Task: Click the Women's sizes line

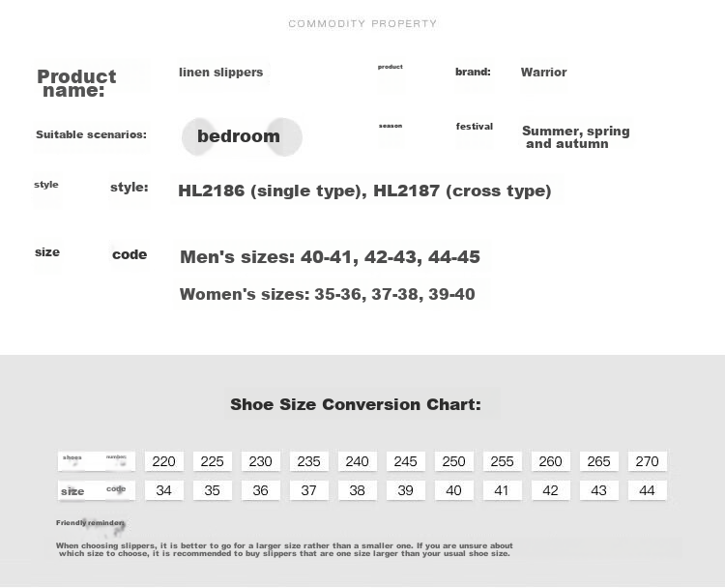Action: click(x=328, y=294)
